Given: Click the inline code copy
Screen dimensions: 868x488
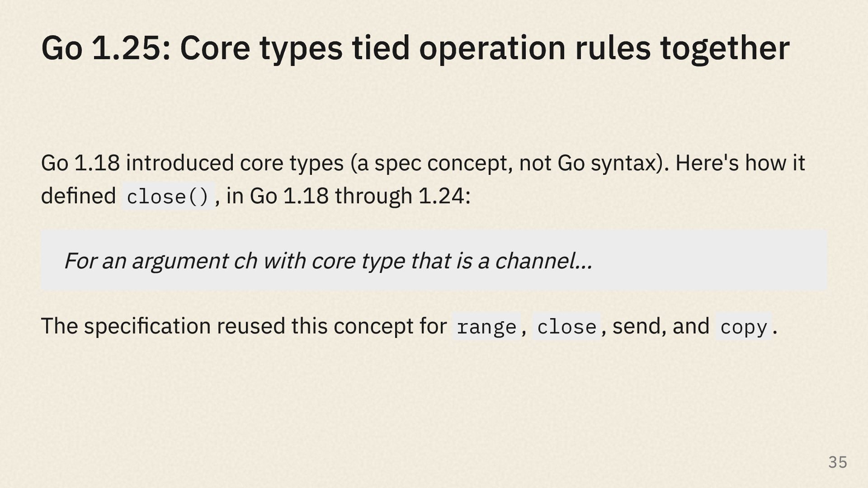Looking at the screenshot, I should click(x=743, y=327).
